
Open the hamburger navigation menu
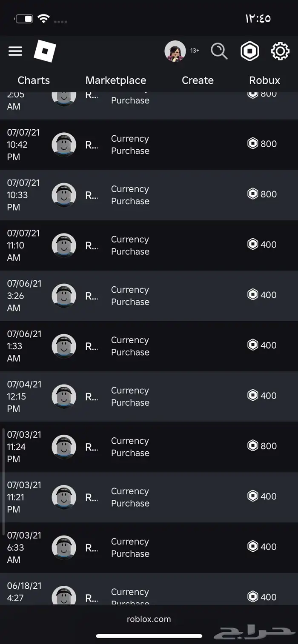pyautogui.click(x=15, y=51)
